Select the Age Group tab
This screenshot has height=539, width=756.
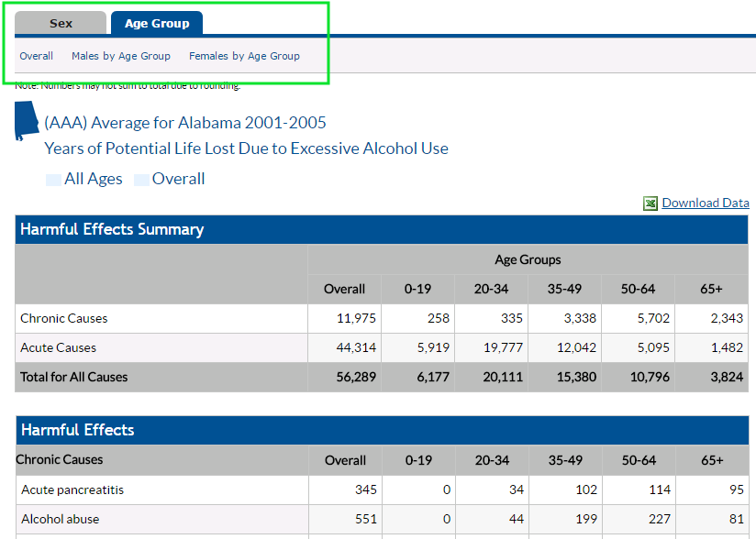coord(157,23)
